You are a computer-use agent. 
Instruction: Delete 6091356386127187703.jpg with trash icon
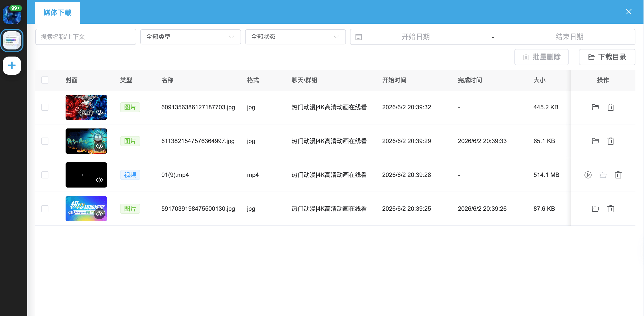[610, 107]
